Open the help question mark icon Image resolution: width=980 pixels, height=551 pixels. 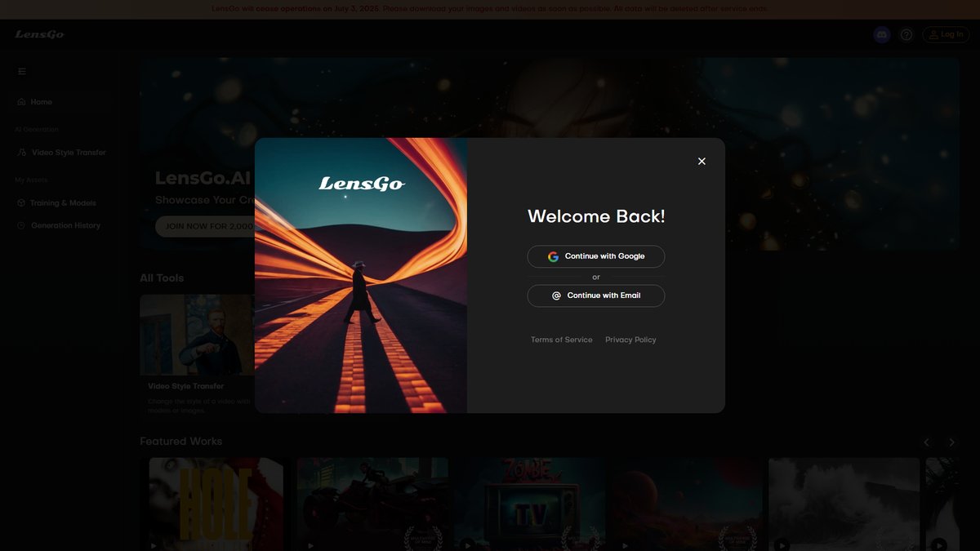click(x=906, y=34)
